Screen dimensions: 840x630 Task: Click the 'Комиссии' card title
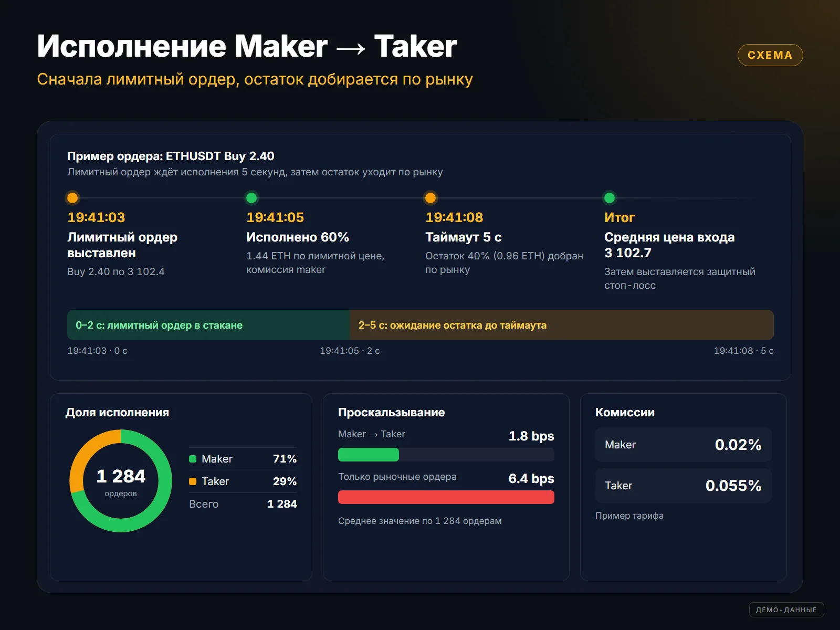click(x=625, y=413)
